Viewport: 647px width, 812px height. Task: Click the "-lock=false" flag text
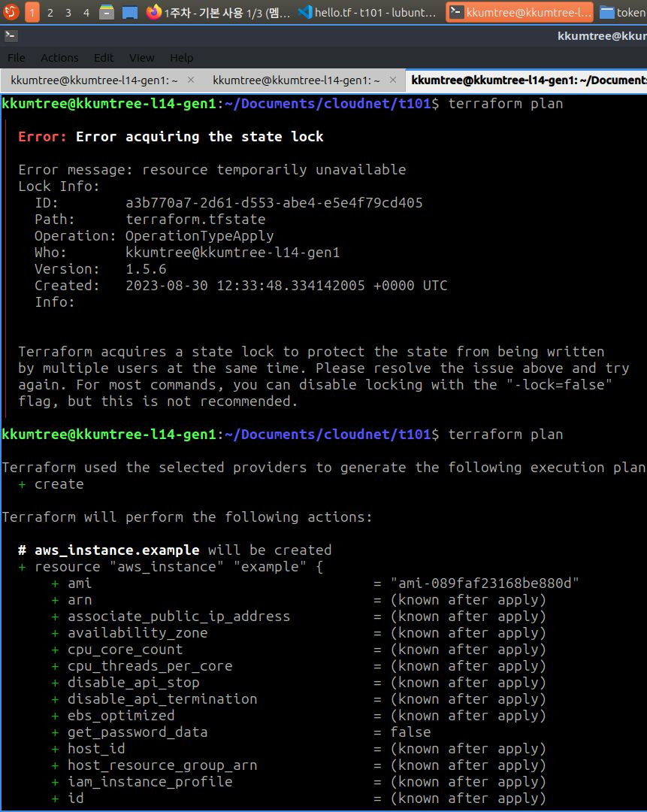point(559,385)
